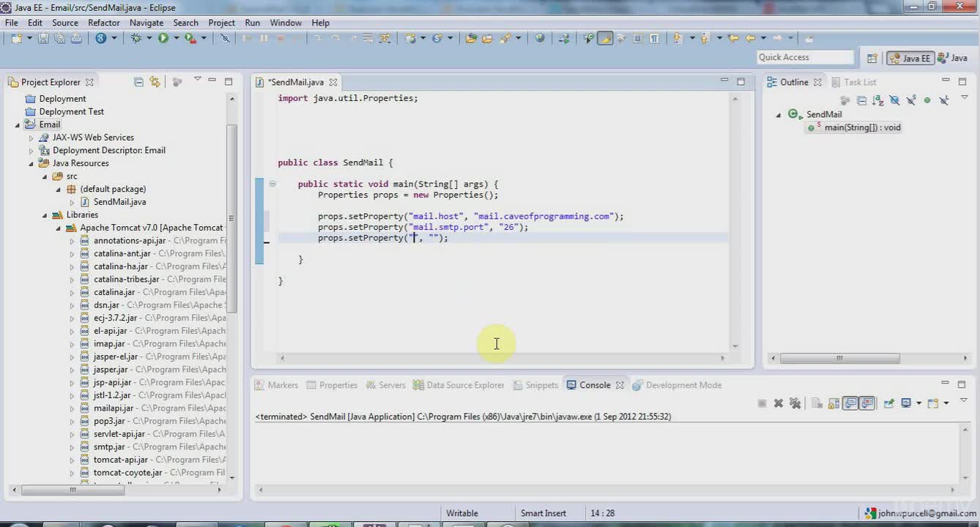Click Previous Annotation arrow icon
Image resolution: width=980 pixels, height=527 pixels.
point(705,38)
